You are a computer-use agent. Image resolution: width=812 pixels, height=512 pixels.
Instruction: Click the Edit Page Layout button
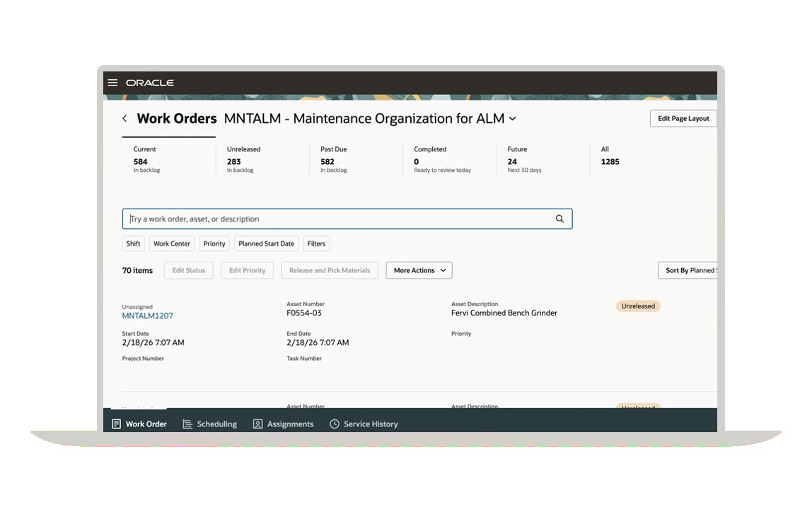[683, 119]
